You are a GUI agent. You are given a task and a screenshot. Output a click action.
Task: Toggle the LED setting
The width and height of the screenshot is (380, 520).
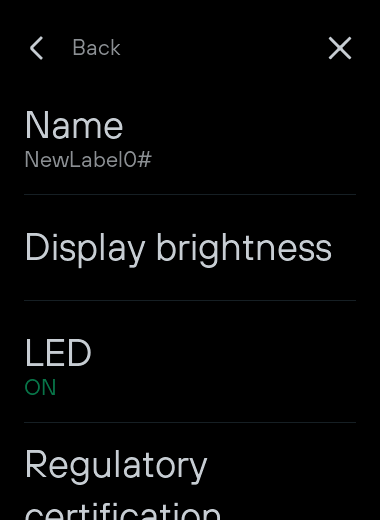(x=190, y=361)
